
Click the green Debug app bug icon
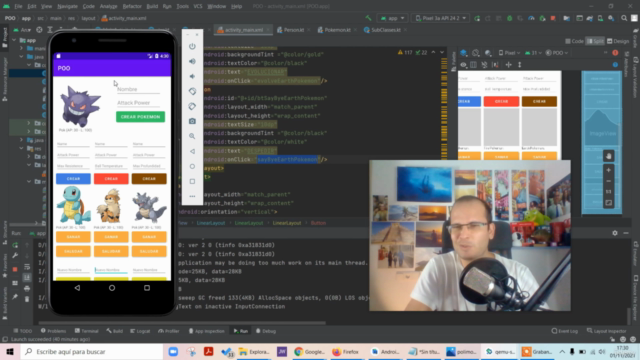tap(509, 18)
